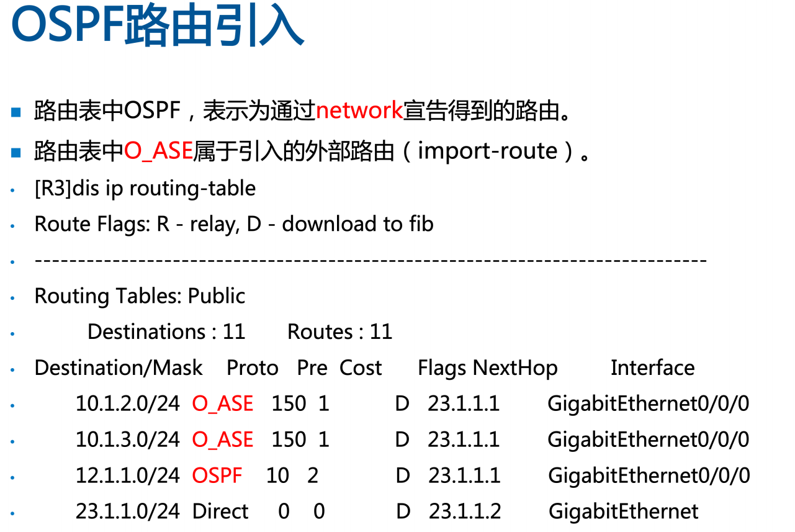795x532 pixels.
Task: Click the import-route text in parentheses
Action: (487, 151)
